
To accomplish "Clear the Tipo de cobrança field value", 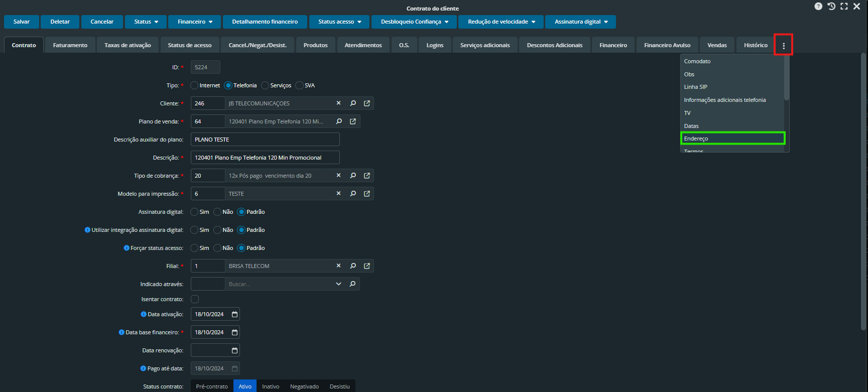I will [338, 176].
